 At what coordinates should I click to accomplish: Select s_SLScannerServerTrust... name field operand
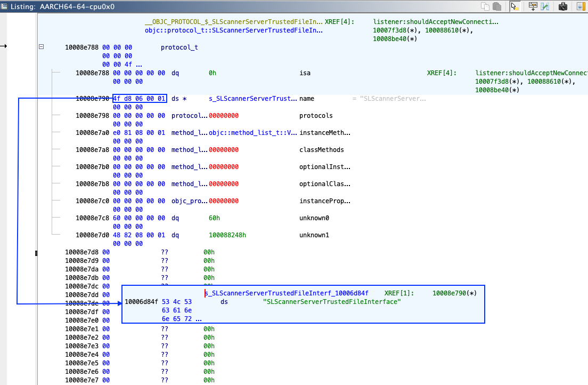point(253,99)
